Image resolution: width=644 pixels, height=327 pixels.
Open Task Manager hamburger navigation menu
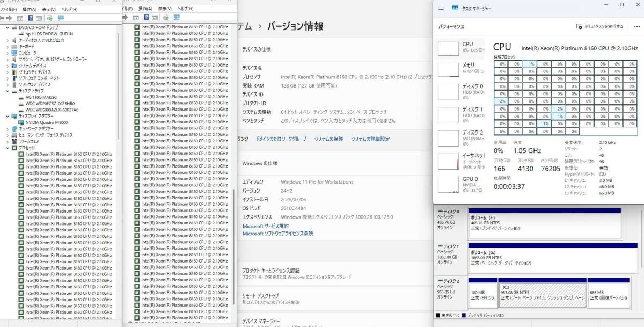(441, 8)
